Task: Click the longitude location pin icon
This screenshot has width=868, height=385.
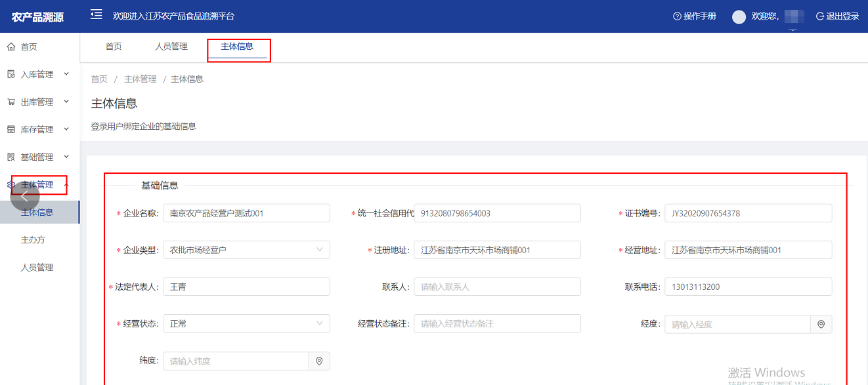Action: click(x=821, y=324)
